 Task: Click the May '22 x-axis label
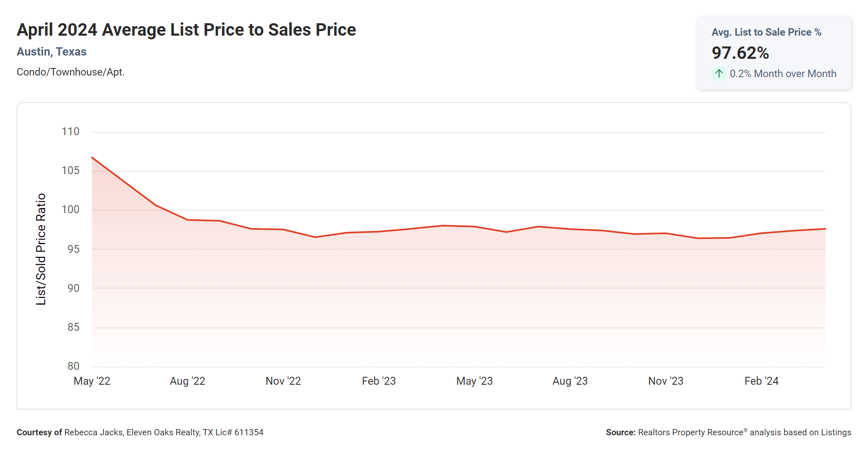coord(92,381)
